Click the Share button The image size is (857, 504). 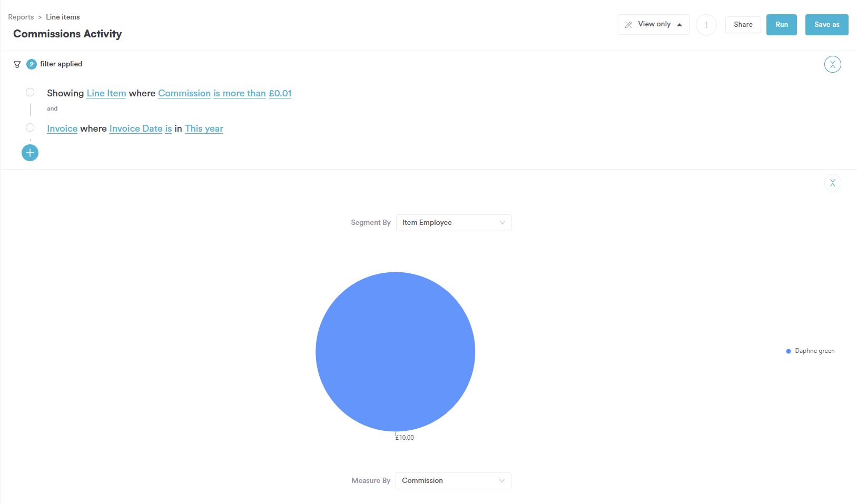(743, 25)
